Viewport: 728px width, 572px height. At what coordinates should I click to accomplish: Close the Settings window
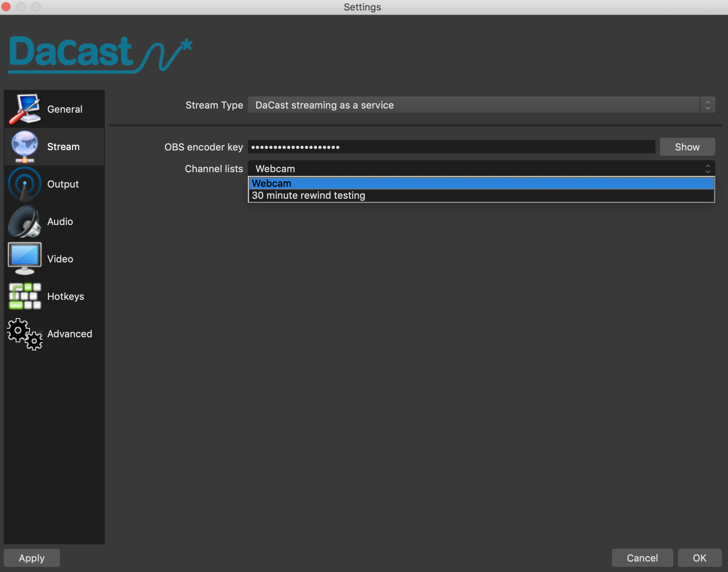(x=6, y=7)
